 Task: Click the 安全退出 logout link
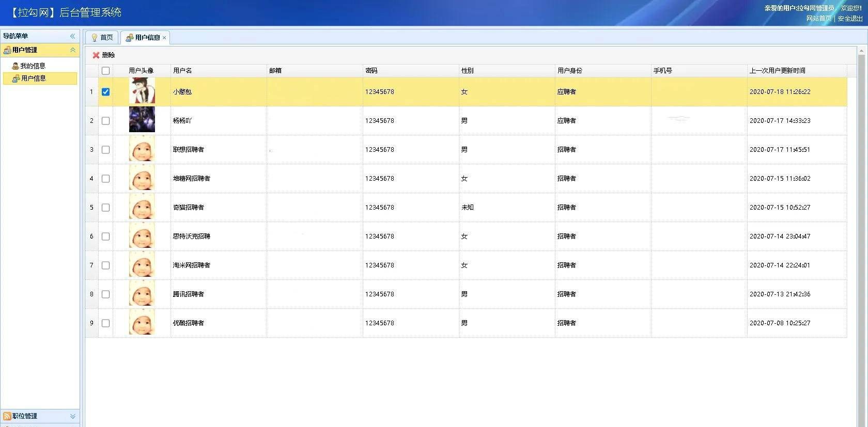850,19
